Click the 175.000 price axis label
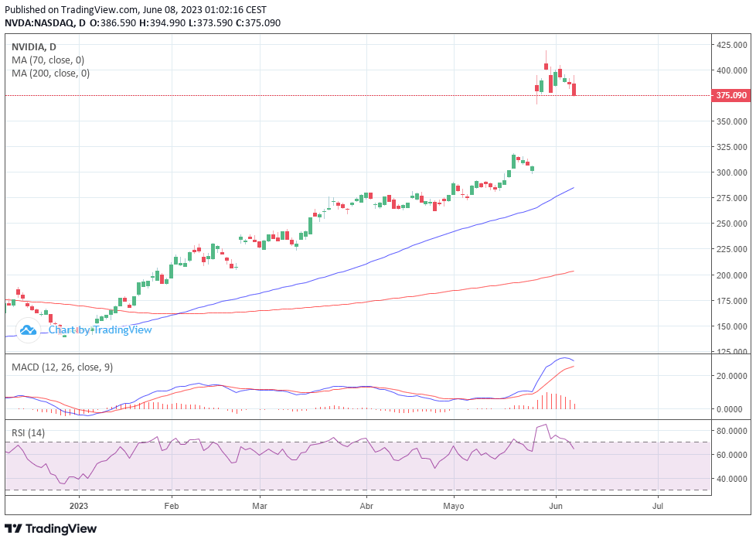Viewport: 756px width, 543px height. (x=731, y=301)
